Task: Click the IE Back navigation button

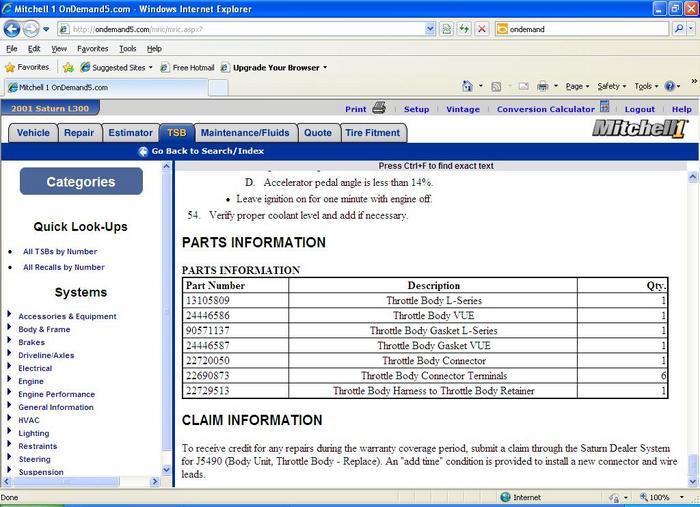Action: (13, 29)
